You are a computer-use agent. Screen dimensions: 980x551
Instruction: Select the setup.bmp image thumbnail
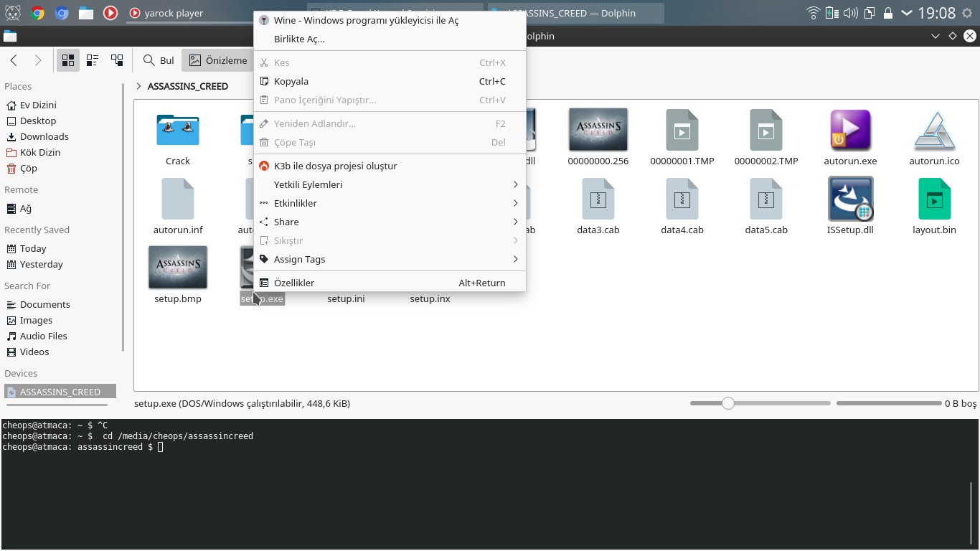[178, 268]
